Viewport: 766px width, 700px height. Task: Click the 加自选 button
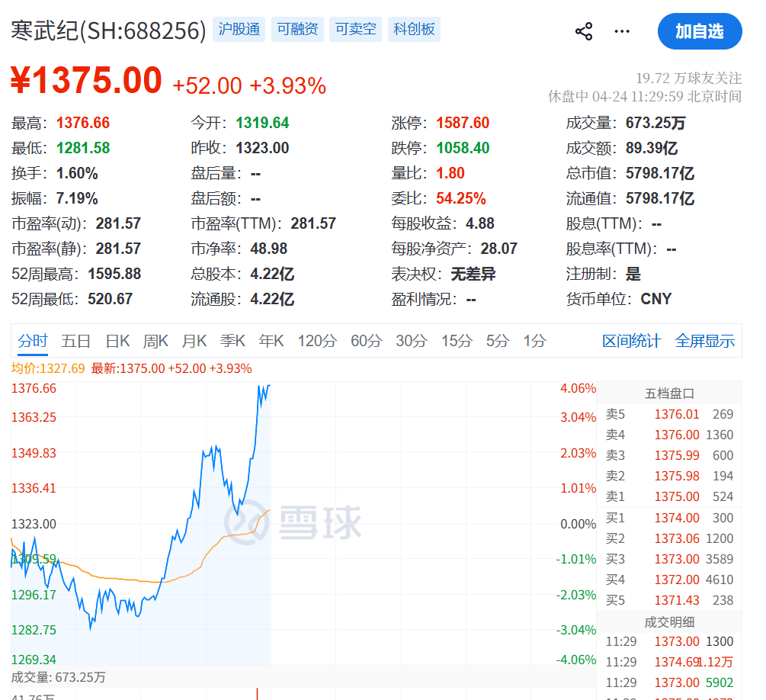click(x=699, y=31)
